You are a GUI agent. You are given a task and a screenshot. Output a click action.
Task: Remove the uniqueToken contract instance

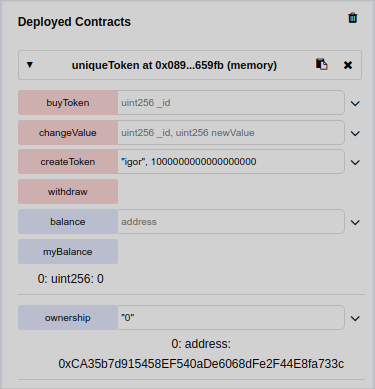pyautogui.click(x=348, y=65)
